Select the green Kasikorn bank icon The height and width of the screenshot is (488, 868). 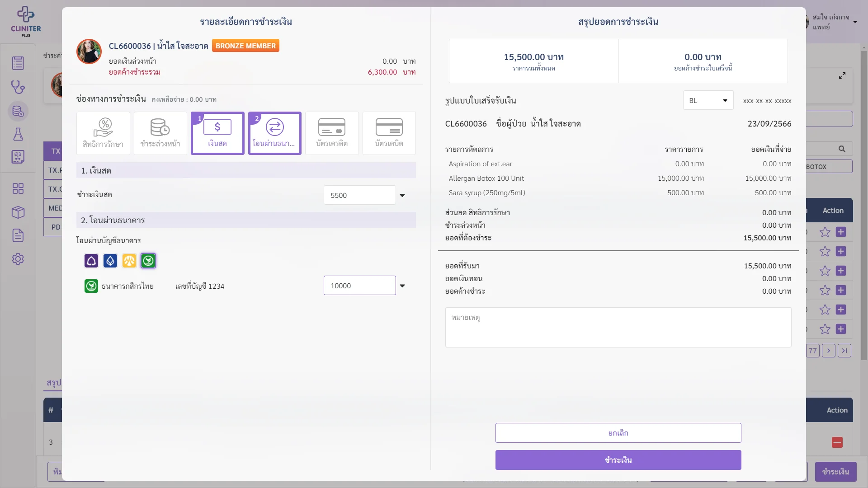point(148,261)
